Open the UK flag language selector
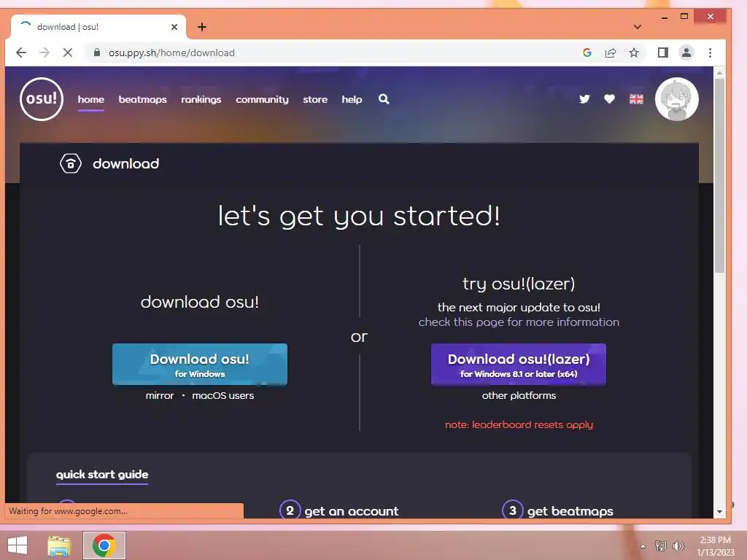Image resolution: width=747 pixels, height=560 pixels. pos(636,99)
